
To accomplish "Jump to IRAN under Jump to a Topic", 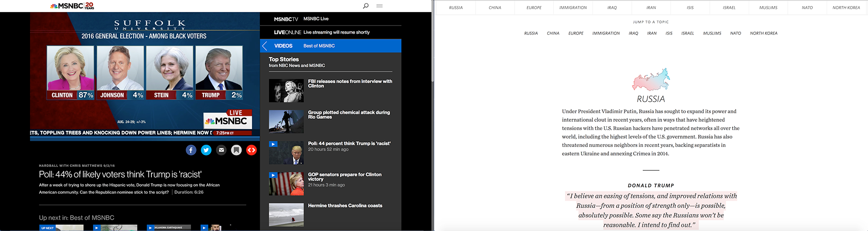I will click(652, 33).
